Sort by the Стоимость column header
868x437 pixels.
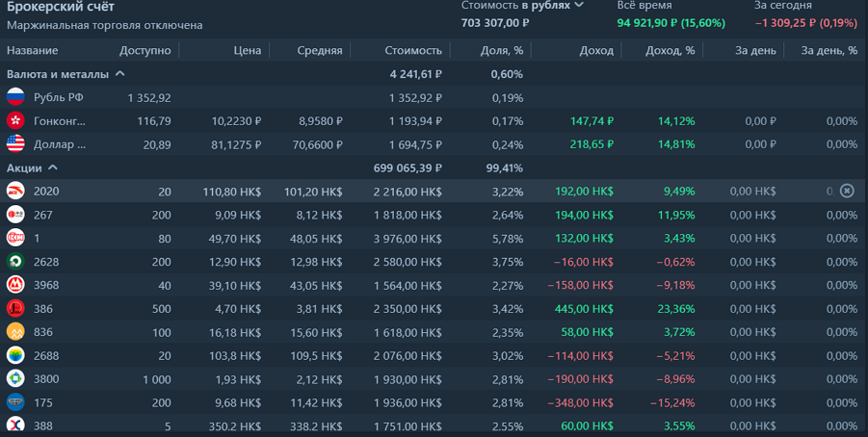pos(413,50)
